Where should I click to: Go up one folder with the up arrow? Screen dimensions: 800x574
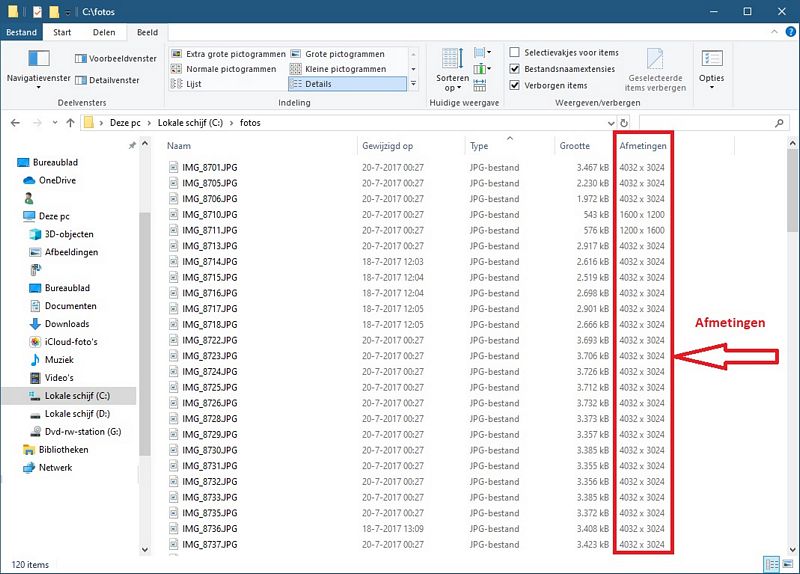coord(70,123)
